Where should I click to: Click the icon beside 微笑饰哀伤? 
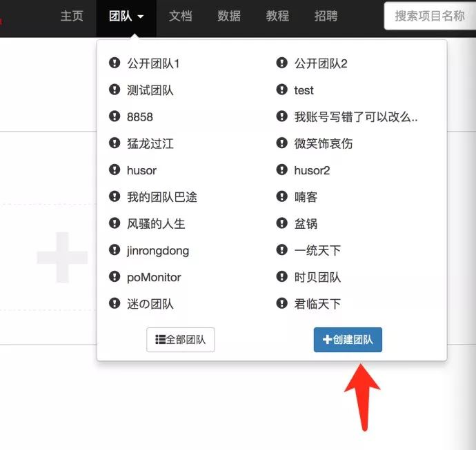(x=281, y=143)
